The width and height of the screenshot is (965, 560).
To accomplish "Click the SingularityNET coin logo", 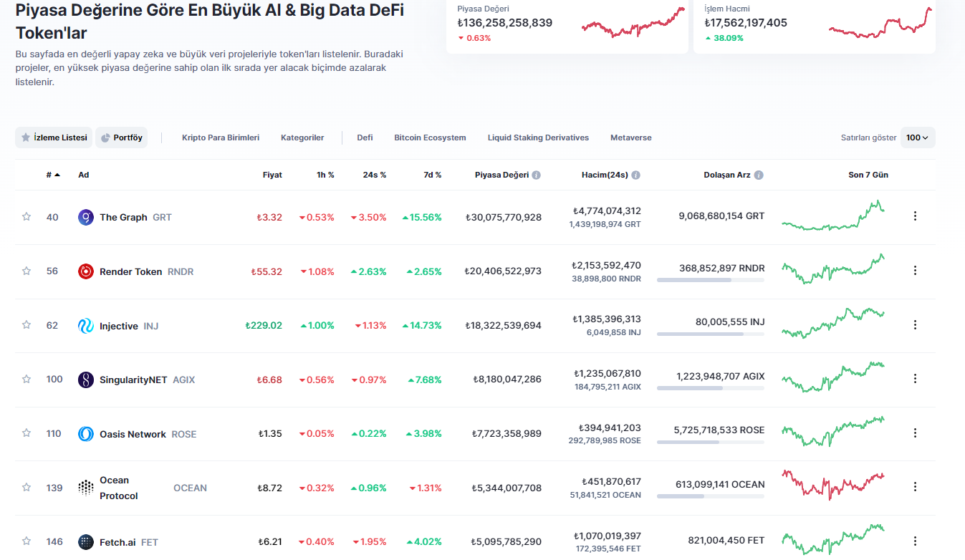I will 86,380.
